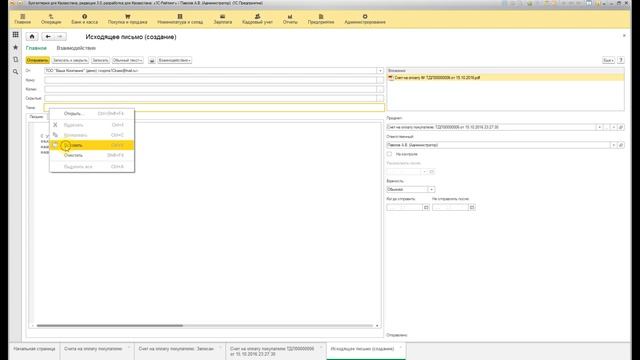Click in the Тема subject field

click(214, 108)
